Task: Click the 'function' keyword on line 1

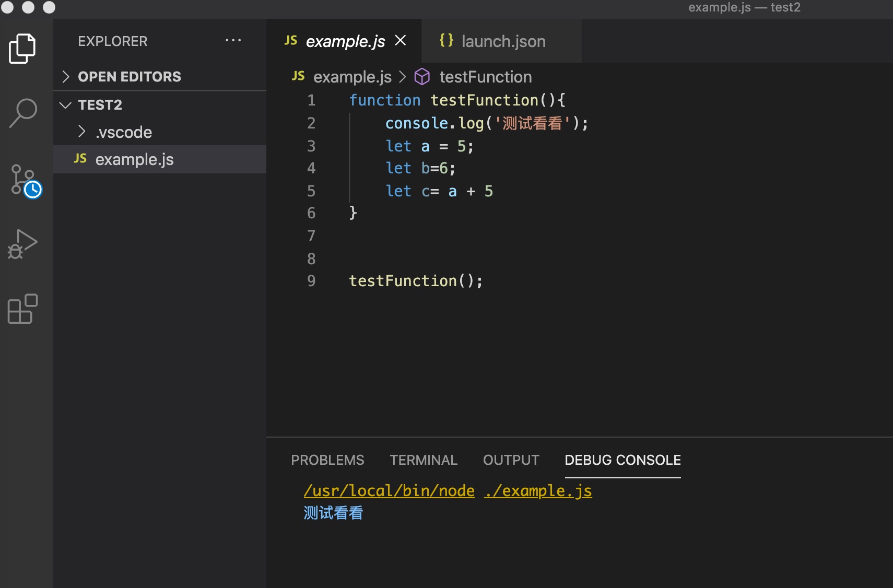Action: (x=385, y=100)
